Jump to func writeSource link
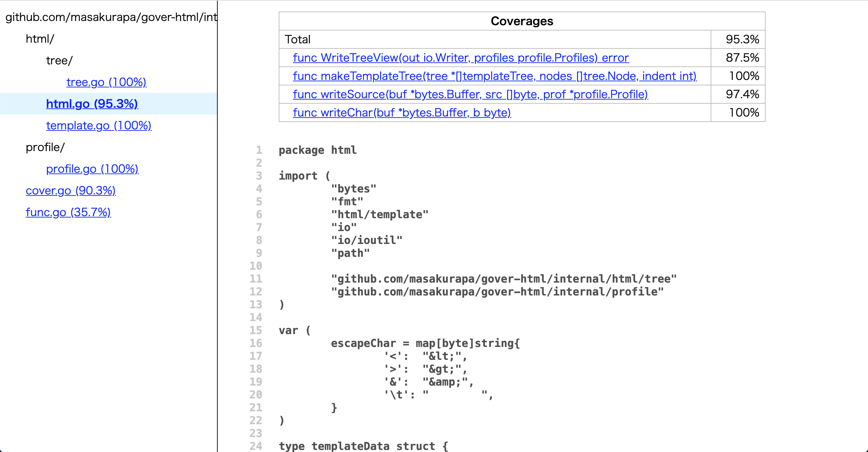 click(470, 94)
